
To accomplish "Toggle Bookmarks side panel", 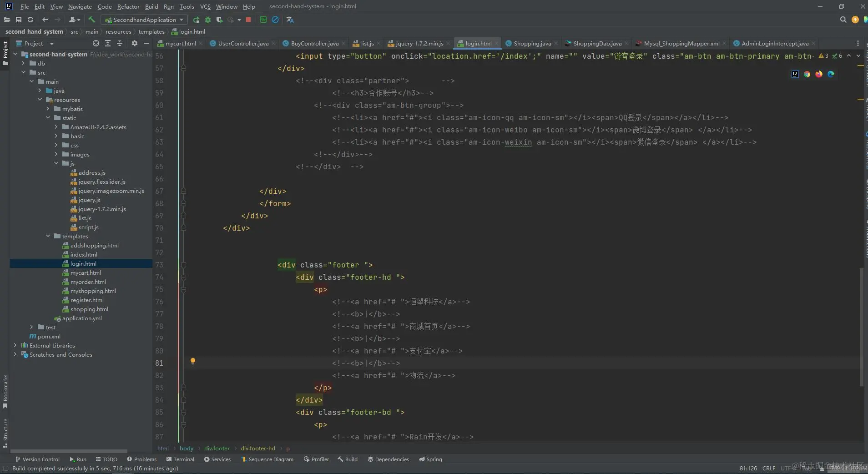I will pyautogui.click(x=5, y=391).
